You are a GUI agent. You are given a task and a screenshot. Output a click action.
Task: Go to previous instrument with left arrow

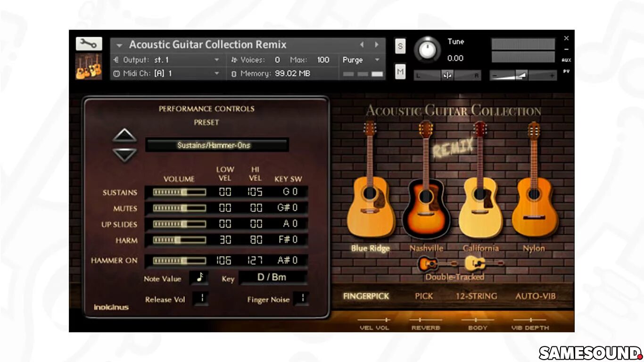click(362, 44)
